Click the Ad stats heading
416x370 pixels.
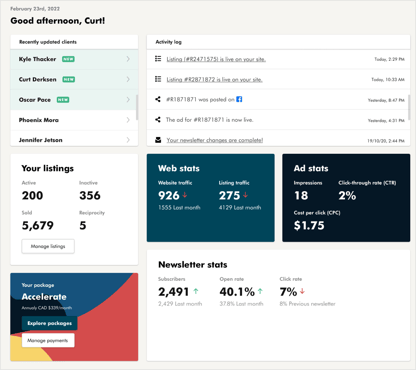pos(311,168)
